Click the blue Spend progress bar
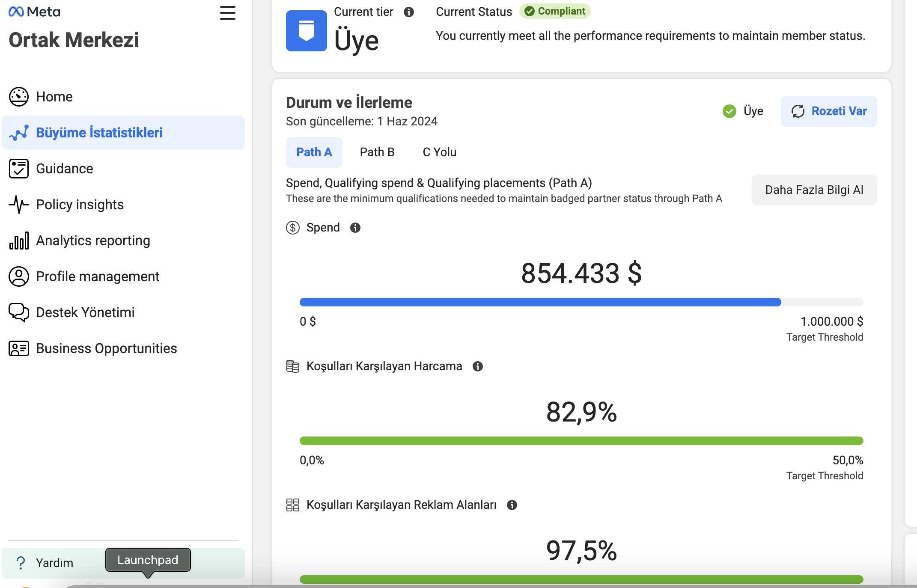The image size is (917, 588). pos(581,302)
